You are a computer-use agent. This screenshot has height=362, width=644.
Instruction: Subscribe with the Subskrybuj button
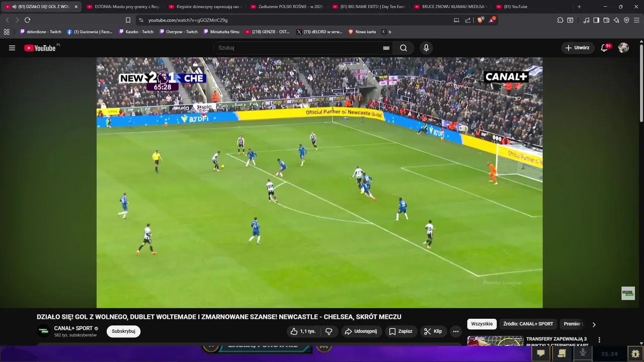tap(123, 331)
